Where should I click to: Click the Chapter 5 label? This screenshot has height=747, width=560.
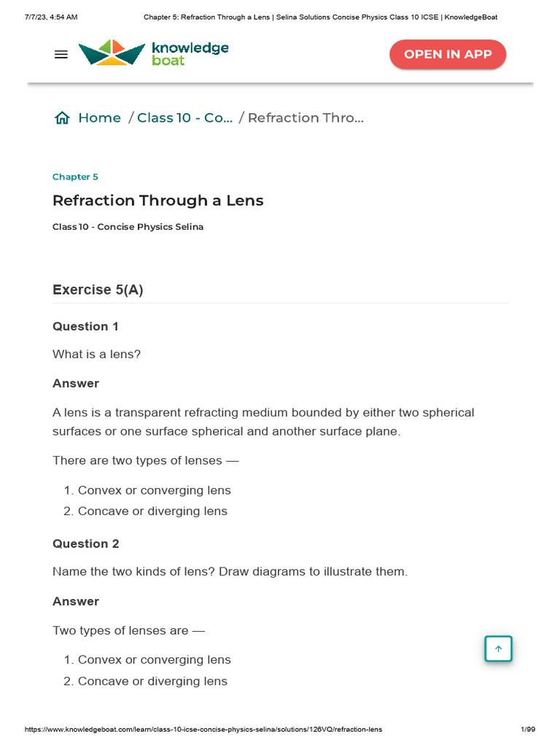(75, 177)
